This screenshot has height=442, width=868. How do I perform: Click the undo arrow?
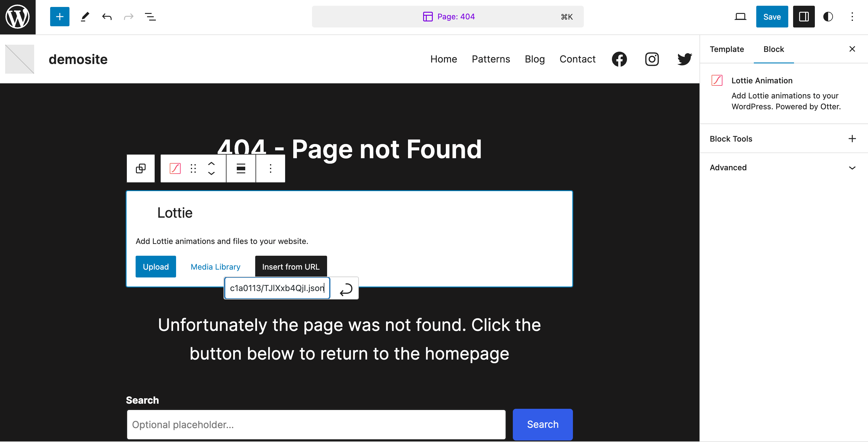click(x=107, y=17)
